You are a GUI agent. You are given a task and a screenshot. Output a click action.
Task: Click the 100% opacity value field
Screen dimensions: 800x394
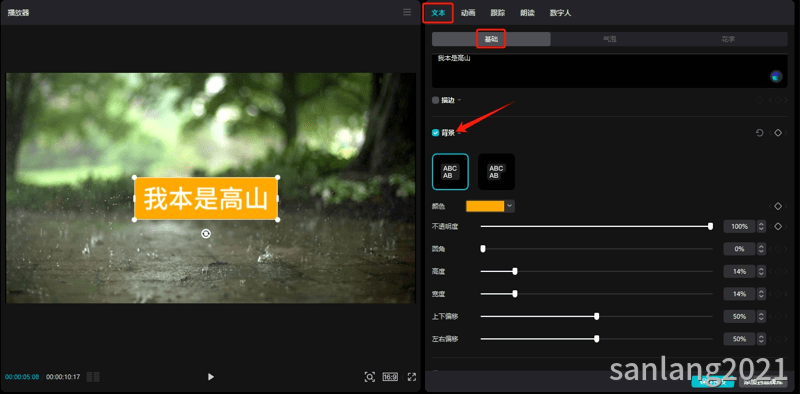tap(739, 226)
